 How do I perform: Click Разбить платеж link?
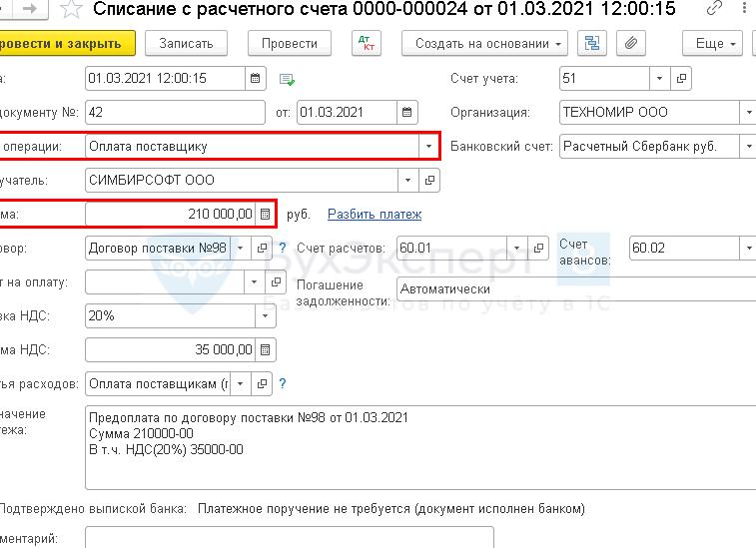(x=375, y=214)
